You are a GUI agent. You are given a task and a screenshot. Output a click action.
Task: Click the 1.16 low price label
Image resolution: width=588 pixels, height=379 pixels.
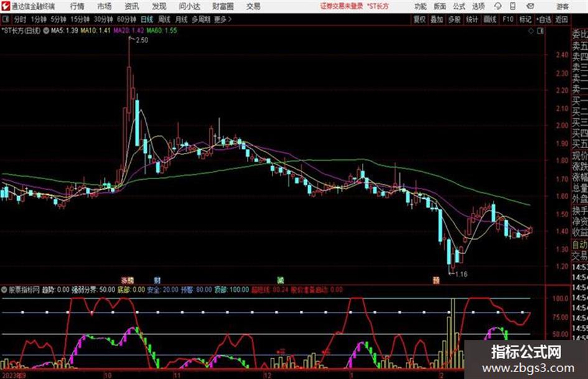[461, 274]
